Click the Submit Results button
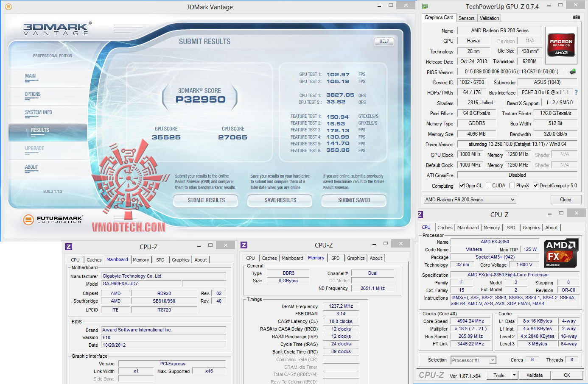Screen dimensions: 588x384 point(206,200)
